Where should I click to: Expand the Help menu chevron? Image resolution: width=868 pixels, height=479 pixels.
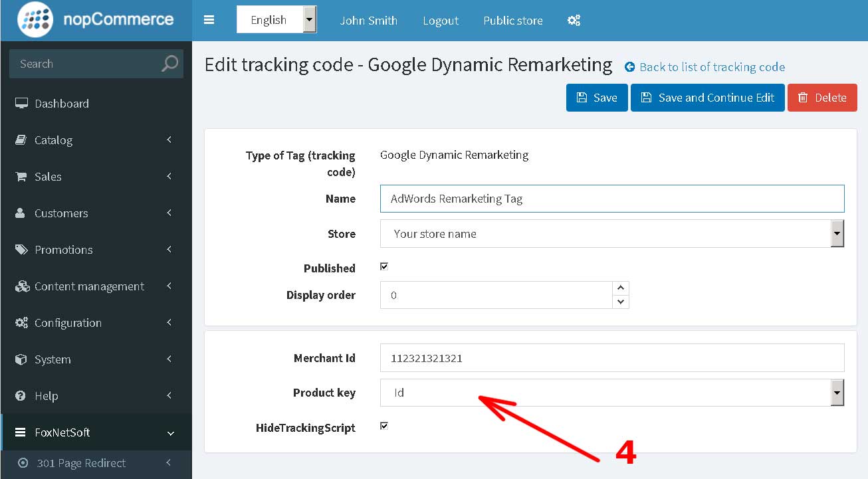[x=169, y=395]
